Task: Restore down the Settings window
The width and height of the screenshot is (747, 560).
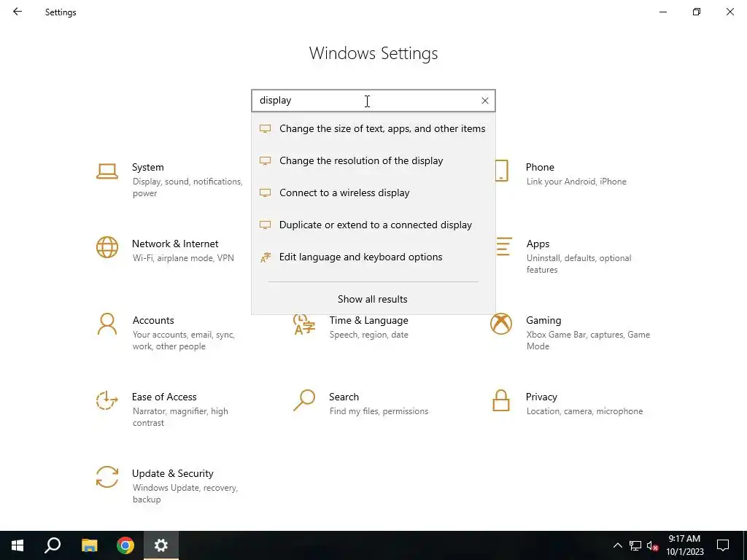Action: 697,12
